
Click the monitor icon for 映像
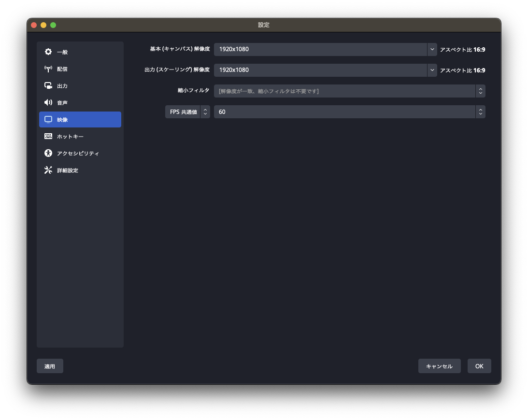[x=48, y=119]
